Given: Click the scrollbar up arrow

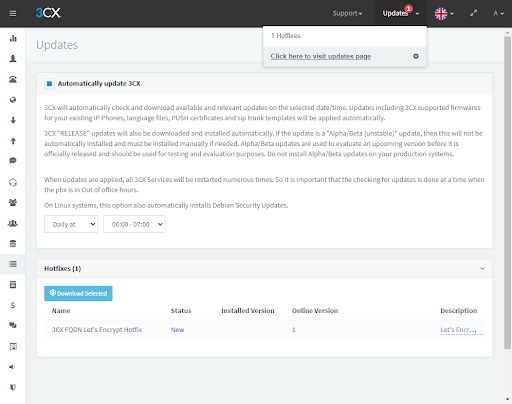Looking at the screenshot, I should click(x=507, y=33).
